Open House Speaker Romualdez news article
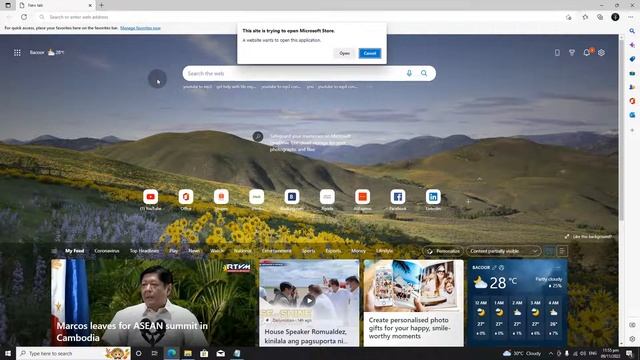The width and height of the screenshot is (640, 360). point(305,336)
